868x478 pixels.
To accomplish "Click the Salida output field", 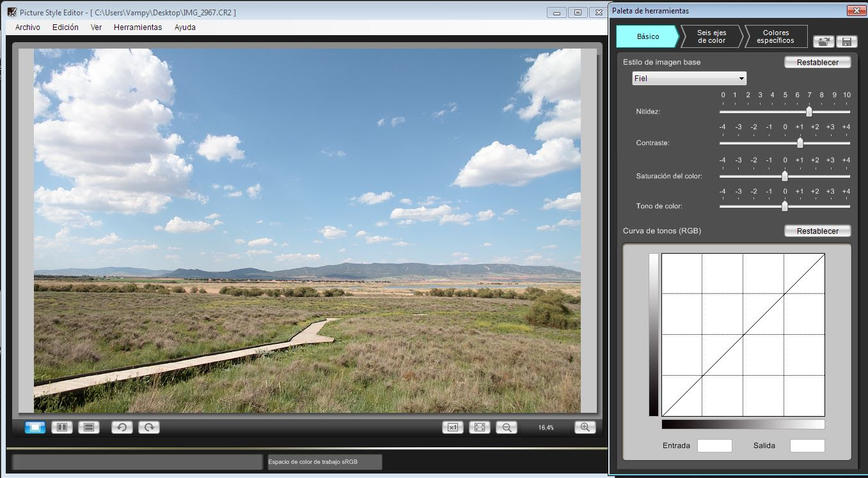I will click(x=807, y=445).
